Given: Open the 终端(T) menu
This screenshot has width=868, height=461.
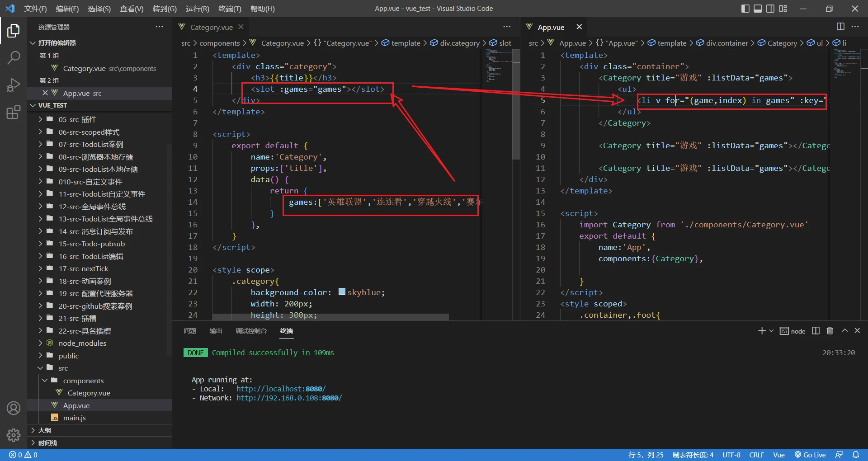Looking at the screenshot, I should [230, 9].
